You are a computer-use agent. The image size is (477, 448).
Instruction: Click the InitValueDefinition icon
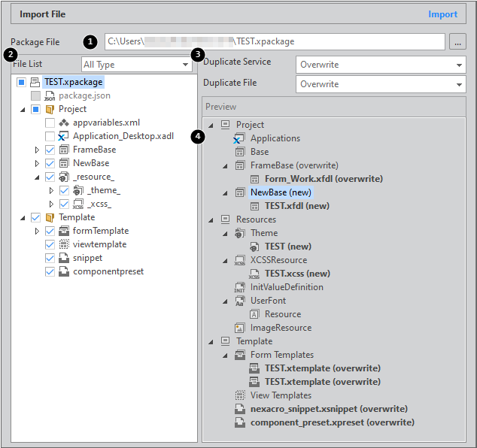click(x=240, y=287)
